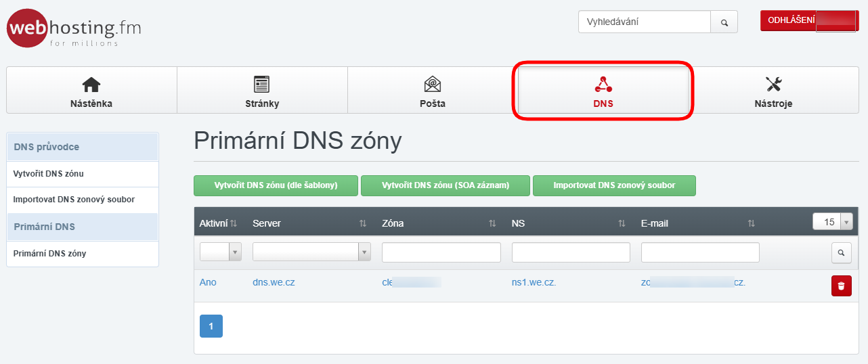Click Vytvořit DNS zónu (dle šablony) button
Viewport: 868px width, 364px height.
click(x=276, y=185)
